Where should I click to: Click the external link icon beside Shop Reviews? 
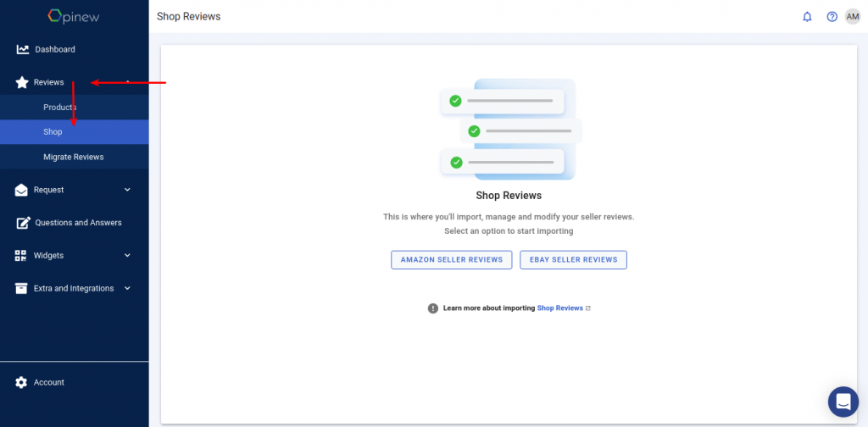[588, 308]
